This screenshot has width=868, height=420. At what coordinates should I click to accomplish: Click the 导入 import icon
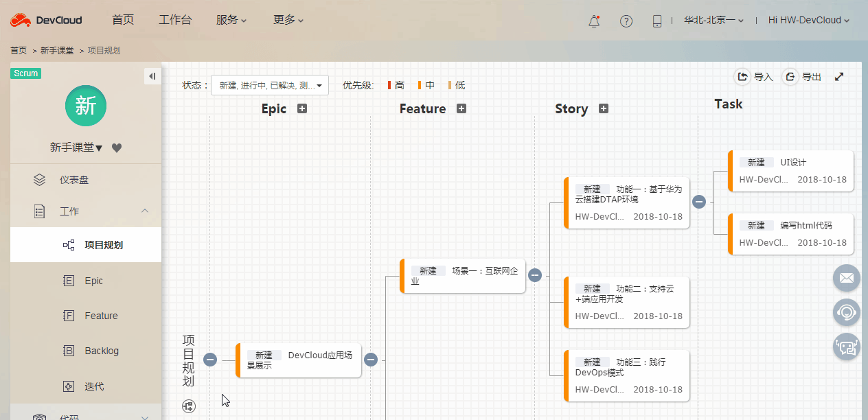coord(742,77)
